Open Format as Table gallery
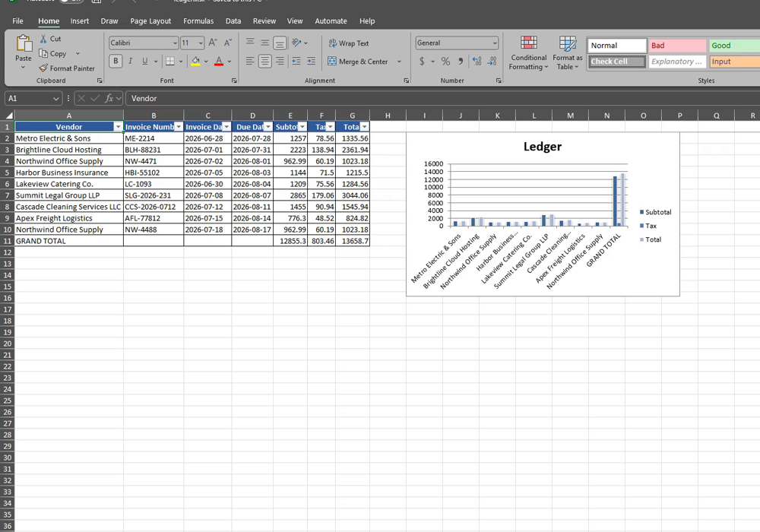The image size is (760, 532). coord(568,52)
